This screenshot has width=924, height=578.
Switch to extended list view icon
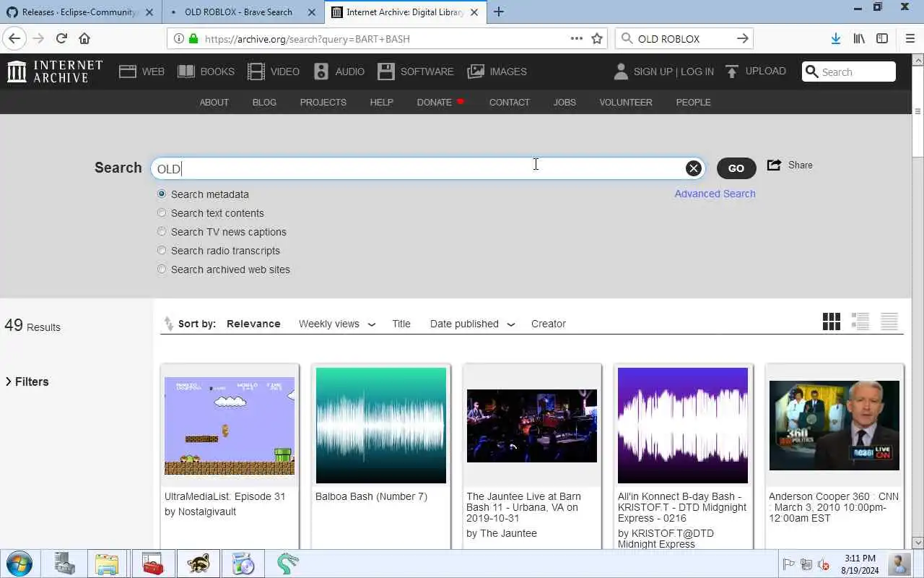tap(860, 322)
